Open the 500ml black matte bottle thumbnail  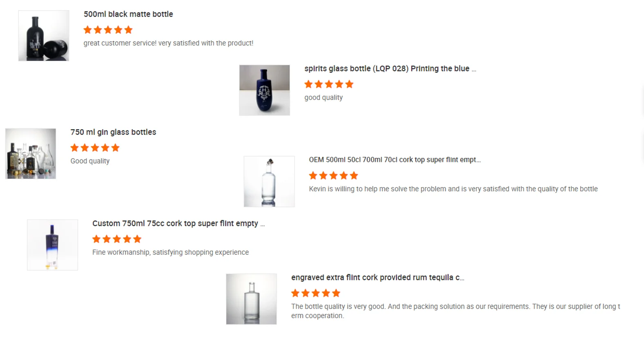point(44,36)
